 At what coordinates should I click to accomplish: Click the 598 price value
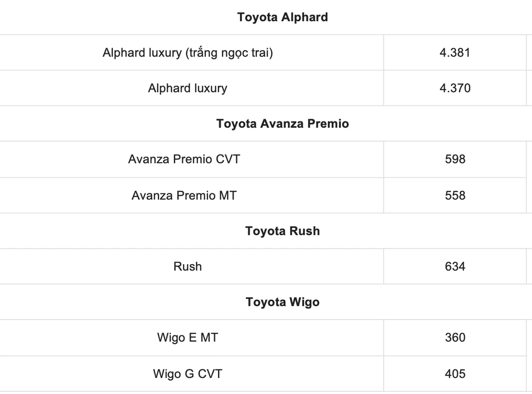pyautogui.click(x=455, y=159)
